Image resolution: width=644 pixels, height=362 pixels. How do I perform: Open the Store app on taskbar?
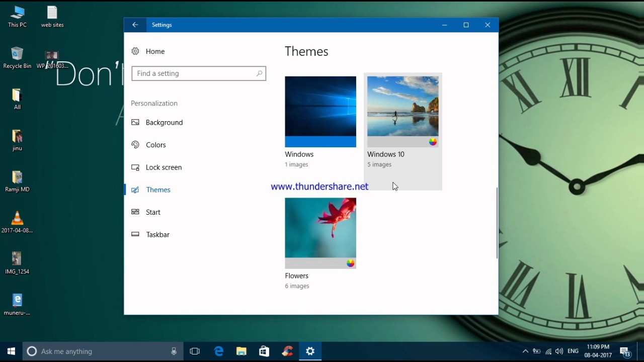coord(264,351)
